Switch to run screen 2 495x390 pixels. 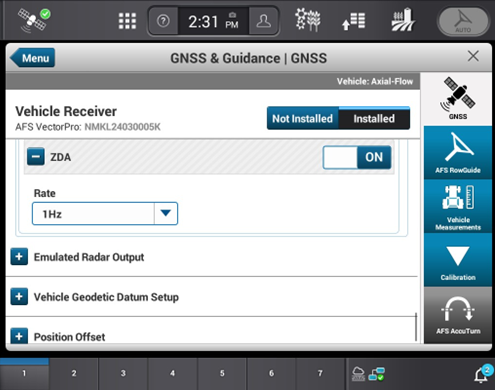click(x=74, y=374)
